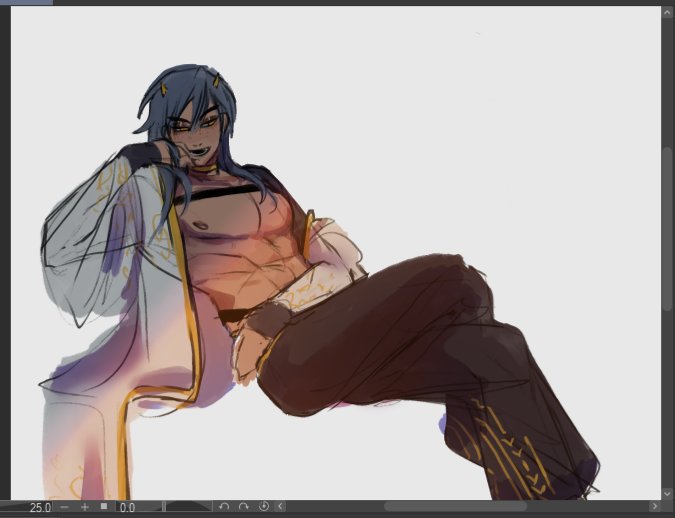This screenshot has height=518, width=675.
Task: Click the horizontal scrollbar thumb
Action: pyautogui.click(x=455, y=506)
